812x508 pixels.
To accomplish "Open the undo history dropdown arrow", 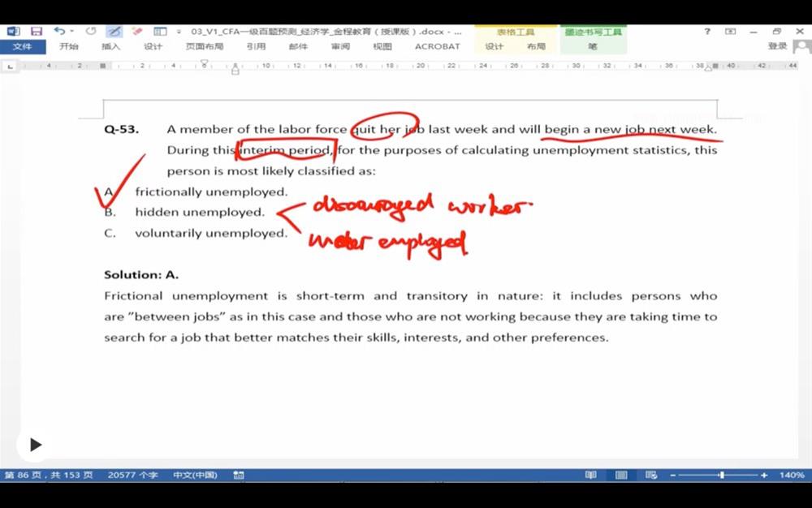I will 71,32.
